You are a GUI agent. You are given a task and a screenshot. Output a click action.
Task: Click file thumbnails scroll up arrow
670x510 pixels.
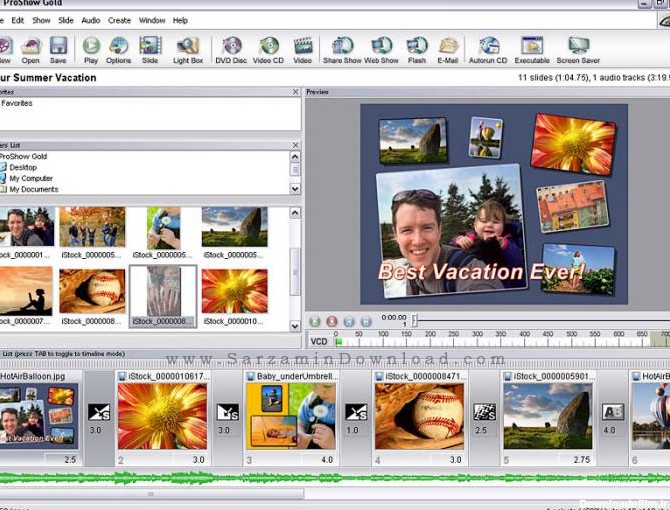[x=295, y=213]
